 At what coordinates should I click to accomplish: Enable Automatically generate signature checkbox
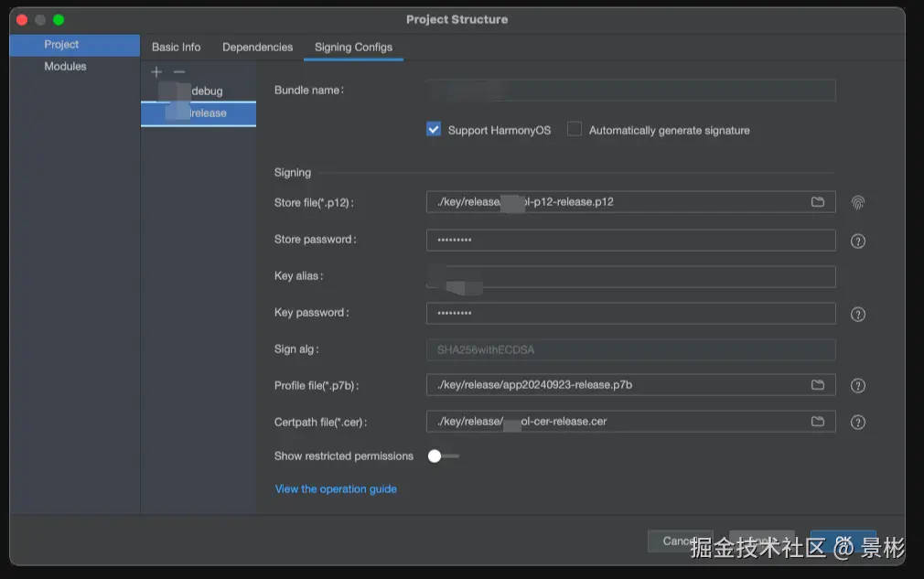pos(575,130)
